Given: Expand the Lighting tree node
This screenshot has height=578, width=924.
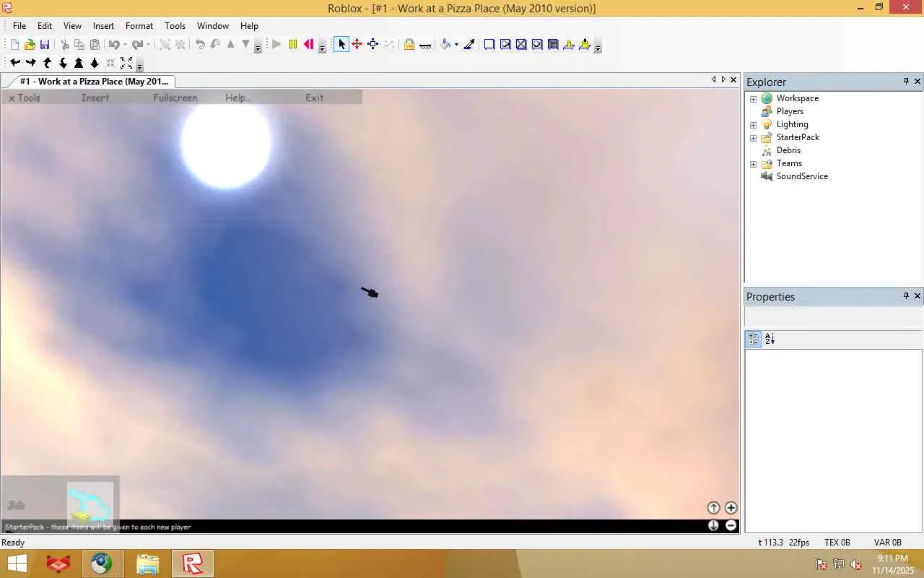Looking at the screenshot, I should point(753,125).
